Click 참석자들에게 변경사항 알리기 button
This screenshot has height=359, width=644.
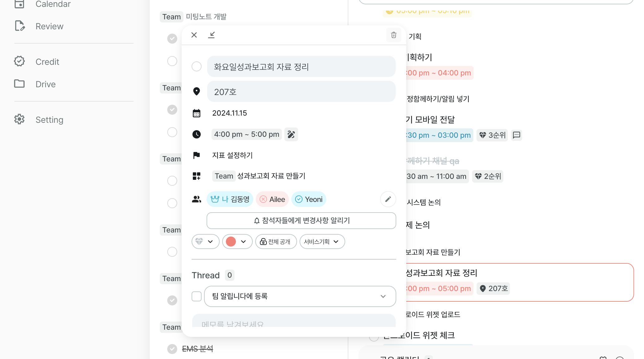click(301, 221)
